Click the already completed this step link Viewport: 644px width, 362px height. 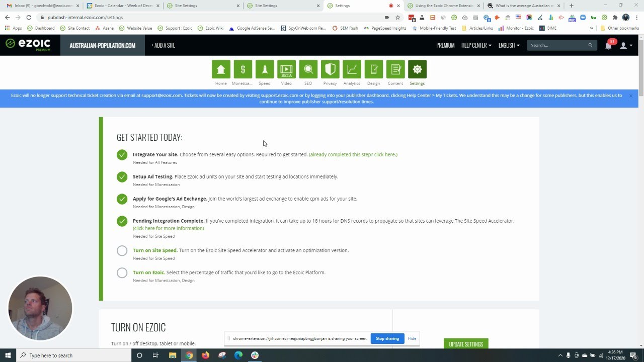point(353,154)
